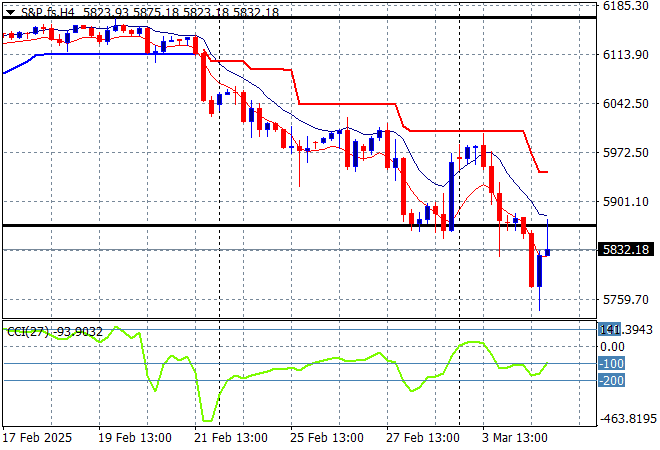Click the 17 Feb 2025 date label

[37, 438]
